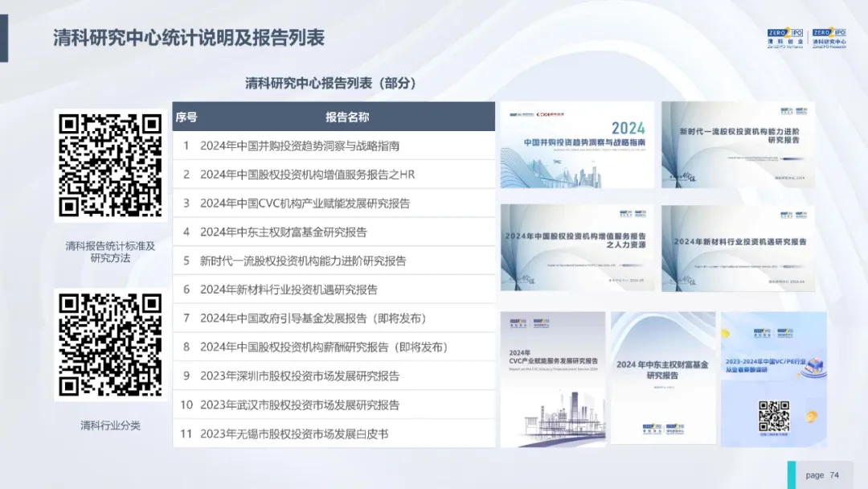Viewport: 868px width, 489px height.
Task: Click the QR code above 清科行业分类
Action: [x=110, y=344]
